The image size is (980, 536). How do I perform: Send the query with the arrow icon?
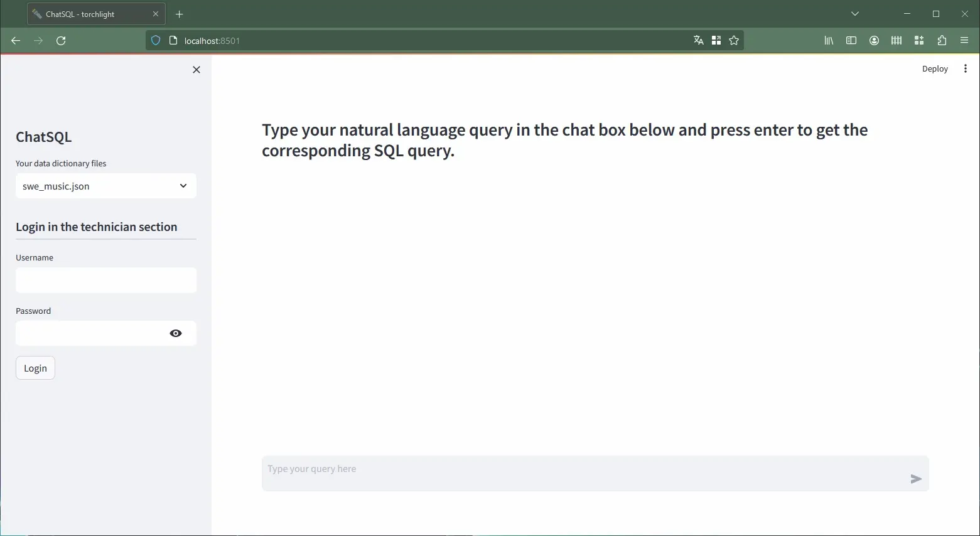point(915,479)
